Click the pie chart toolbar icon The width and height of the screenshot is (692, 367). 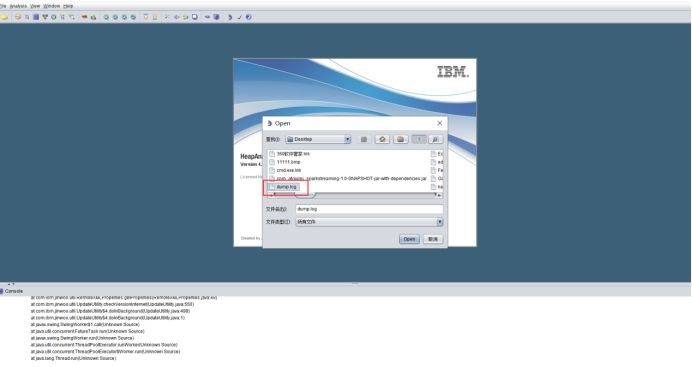tap(18, 17)
